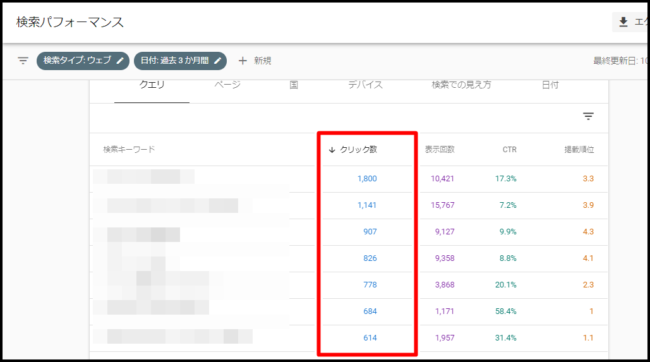Switch to the 日付 tab
The height and width of the screenshot is (362, 650).
tap(550, 85)
